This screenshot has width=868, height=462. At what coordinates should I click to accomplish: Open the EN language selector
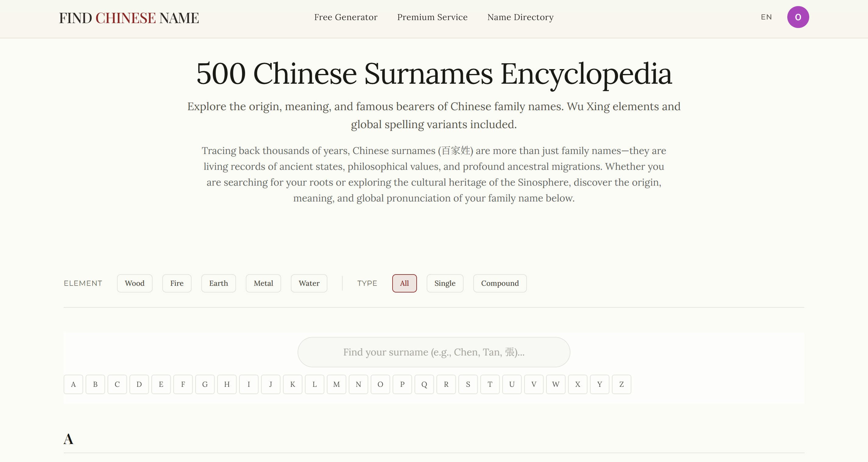tap(766, 17)
